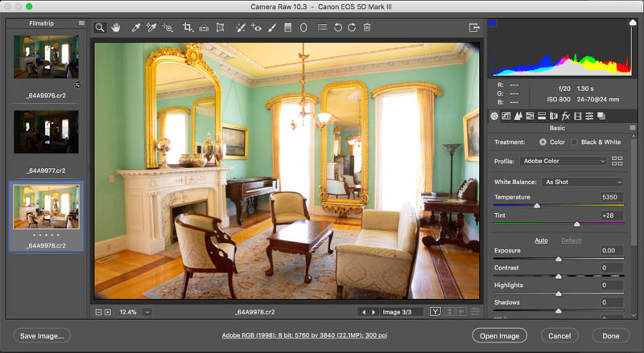Image resolution: width=644 pixels, height=353 pixels.
Task: Open the Effects fx panel tab
Action: click(566, 116)
